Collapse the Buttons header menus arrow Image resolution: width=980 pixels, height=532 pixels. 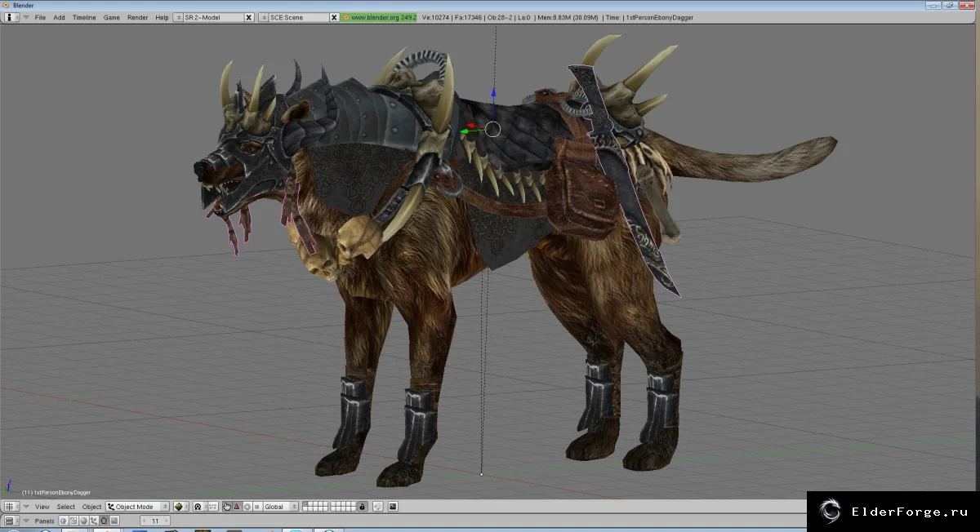pyautogui.click(x=25, y=521)
